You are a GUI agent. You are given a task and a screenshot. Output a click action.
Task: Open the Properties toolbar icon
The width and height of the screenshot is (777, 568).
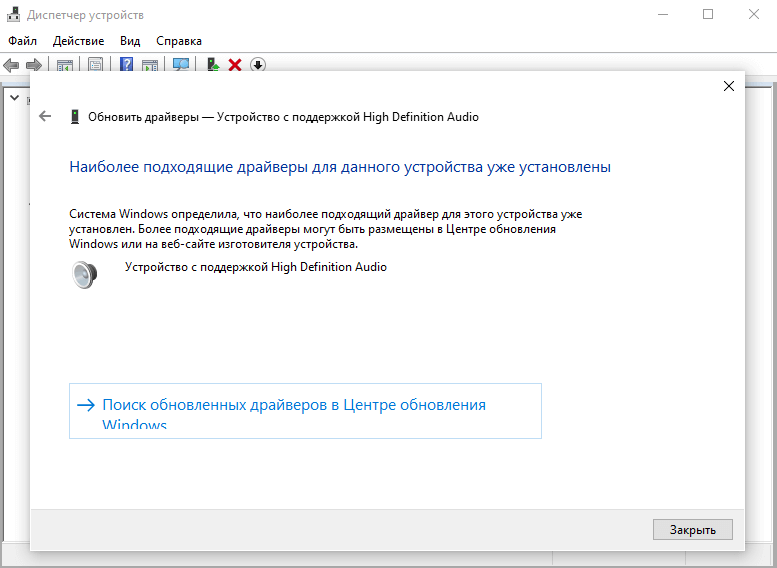pyautogui.click(x=96, y=65)
